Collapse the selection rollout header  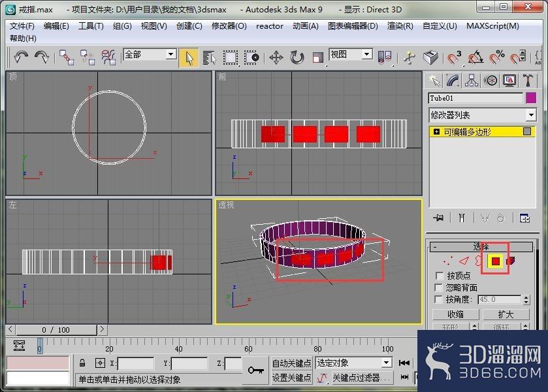tap(481, 247)
